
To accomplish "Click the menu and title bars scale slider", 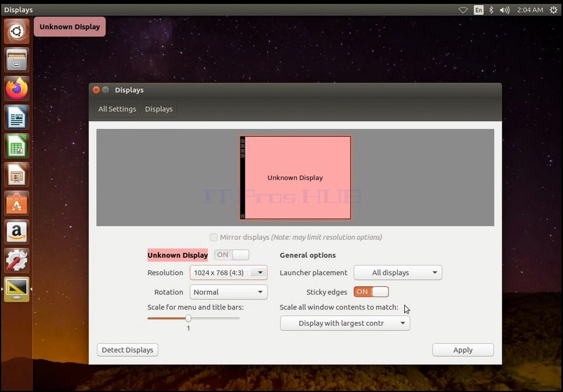I will point(193,319).
